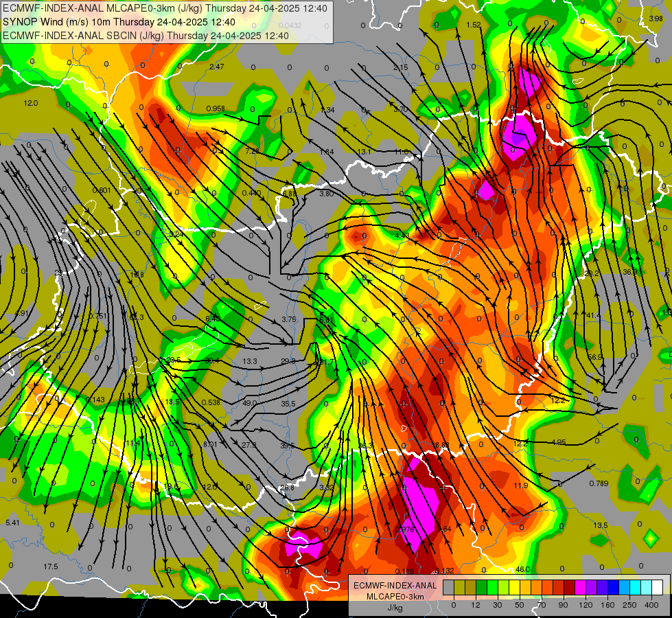Pick the pure yellow legend swatch

[x=514, y=588]
